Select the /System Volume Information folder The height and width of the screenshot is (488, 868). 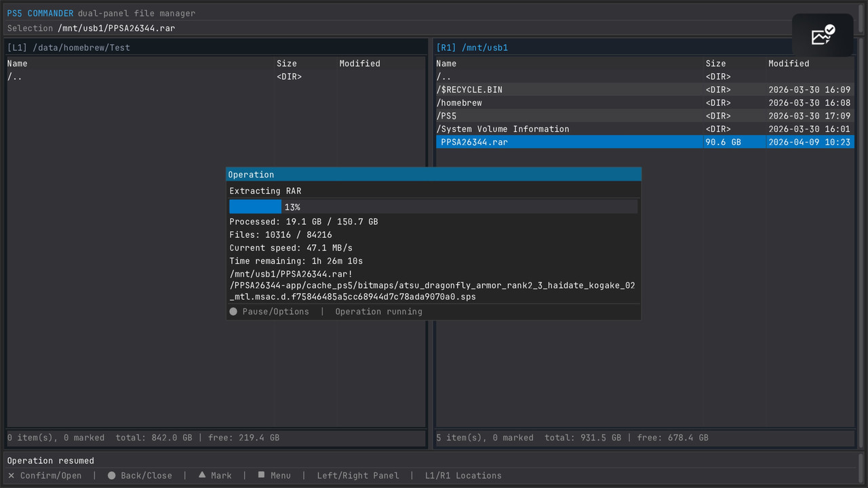[x=645, y=129]
